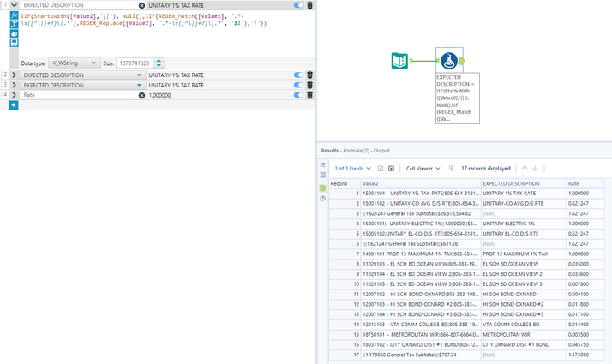Click the 17 records displayed label
This screenshot has height=364, width=612.
pyautogui.click(x=486, y=169)
